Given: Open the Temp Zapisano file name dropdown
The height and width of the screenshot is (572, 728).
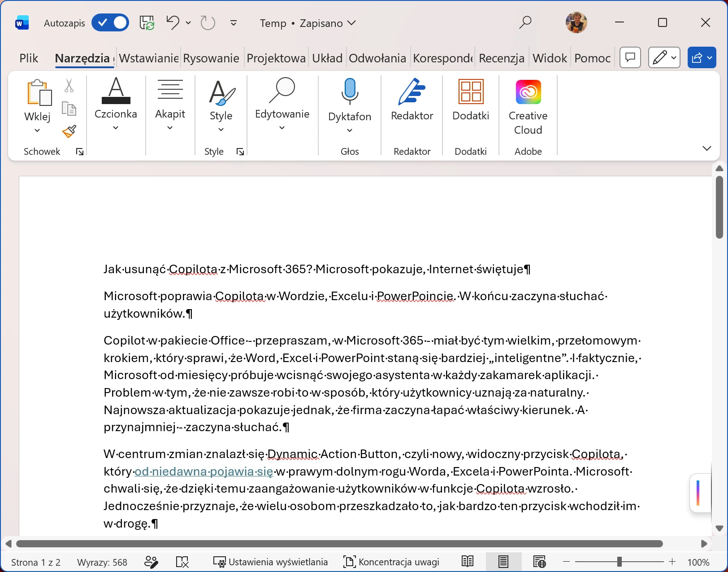Looking at the screenshot, I should [308, 23].
